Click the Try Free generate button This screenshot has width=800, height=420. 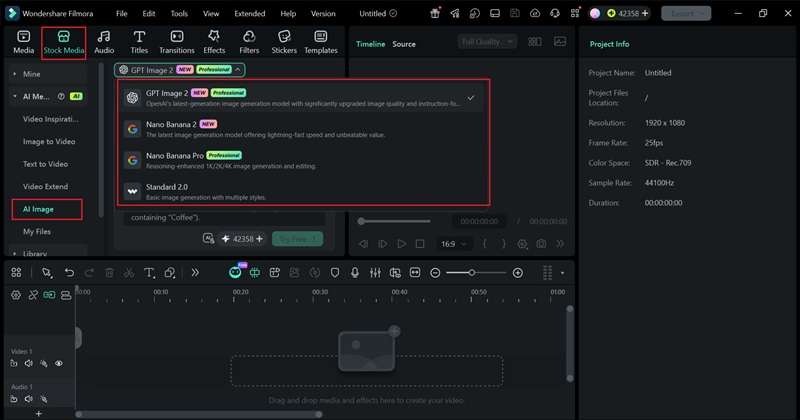pyautogui.click(x=297, y=239)
